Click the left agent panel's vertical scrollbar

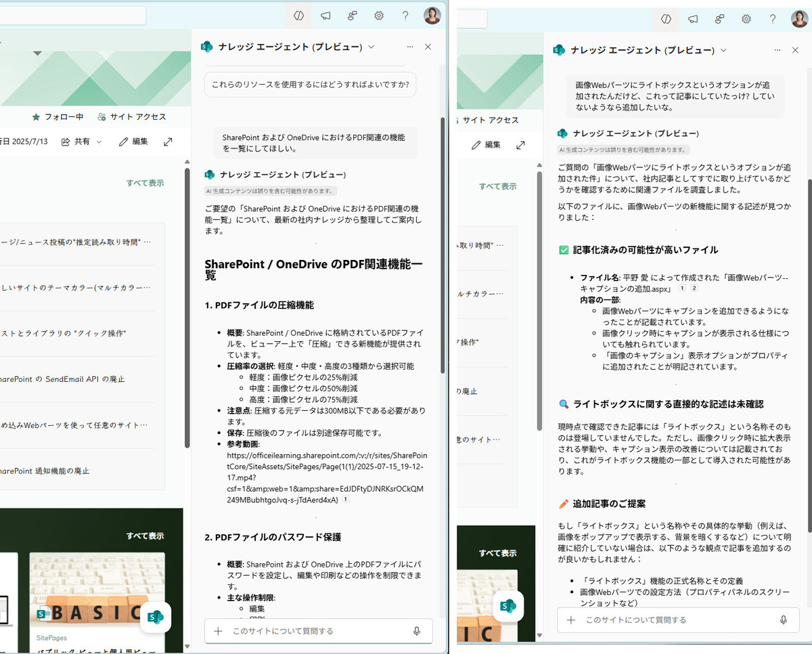(x=443, y=244)
